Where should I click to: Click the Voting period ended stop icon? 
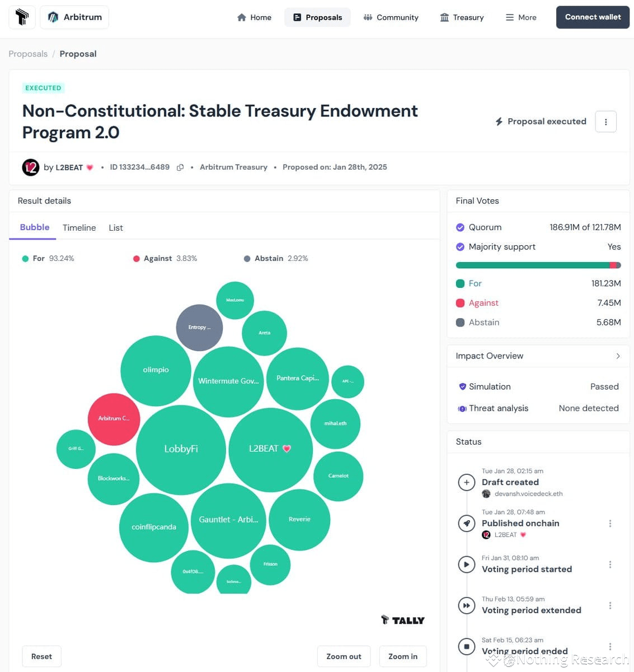(466, 646)
